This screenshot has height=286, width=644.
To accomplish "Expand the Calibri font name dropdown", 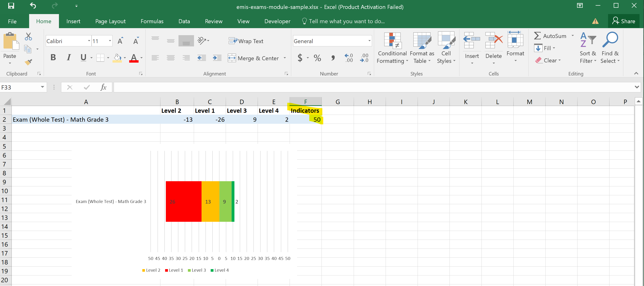I will (89, 41).
